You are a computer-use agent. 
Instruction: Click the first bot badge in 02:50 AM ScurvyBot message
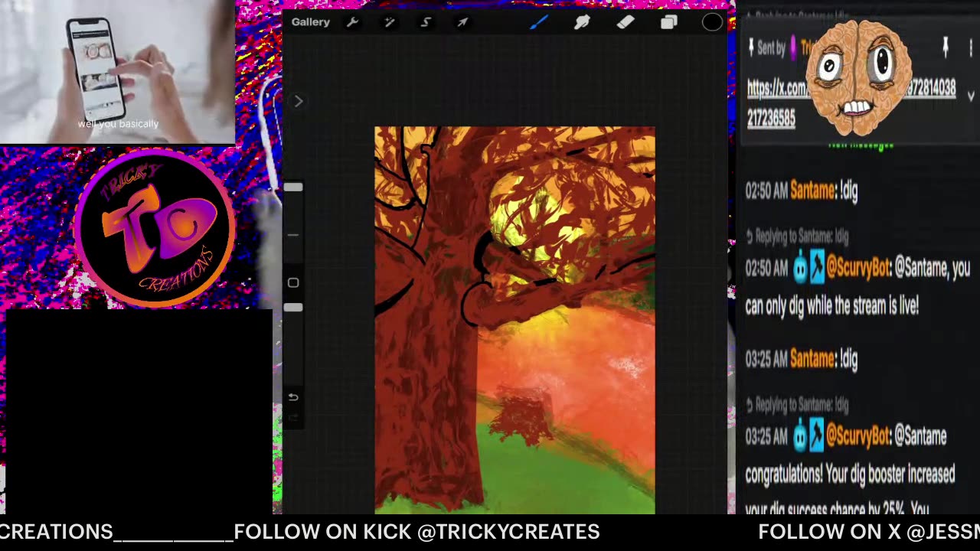click(x=800, y=268)
